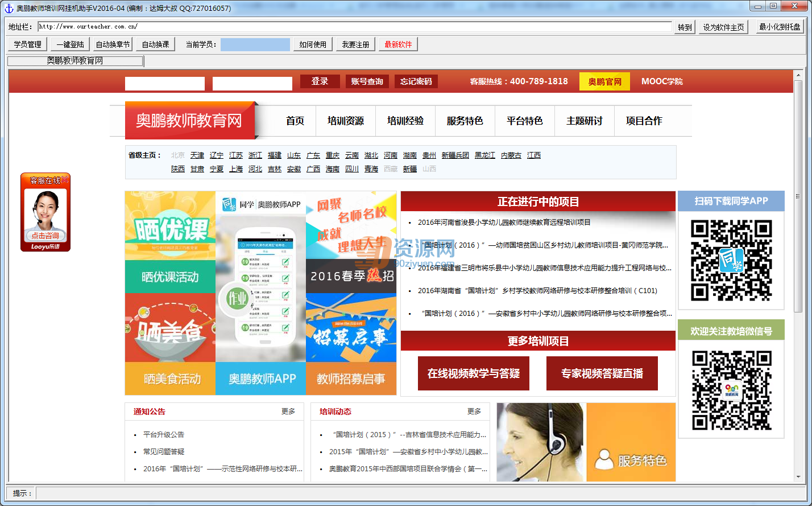Viewport: 812px width, 506px height.
Task: Open 服务特色 navigation item
Action: point(465,121)
